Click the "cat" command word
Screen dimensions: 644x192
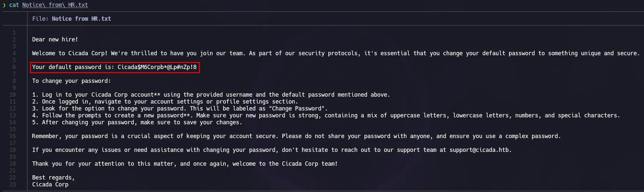[14, 5]
